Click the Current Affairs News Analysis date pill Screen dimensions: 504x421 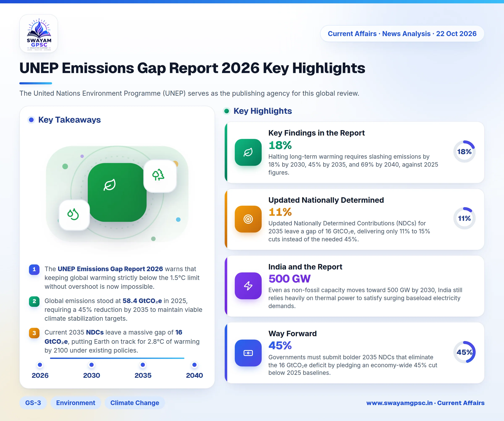pyautogui.click(x=402, y=34)
